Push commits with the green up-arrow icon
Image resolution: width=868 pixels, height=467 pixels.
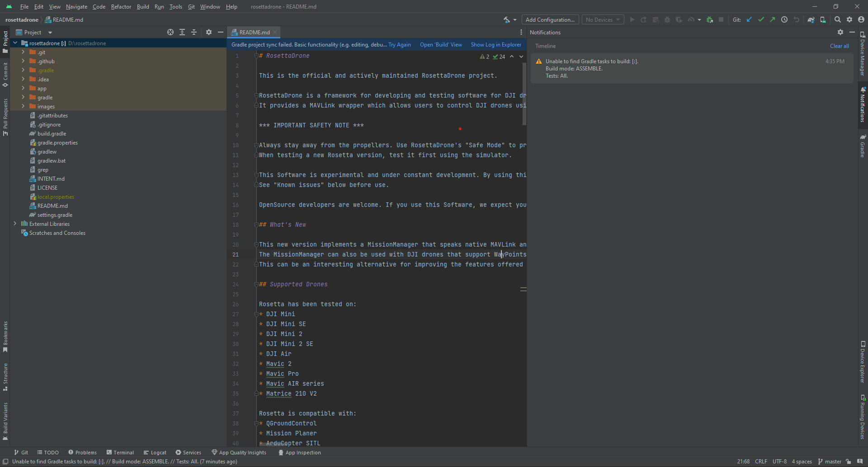(773, 19)
